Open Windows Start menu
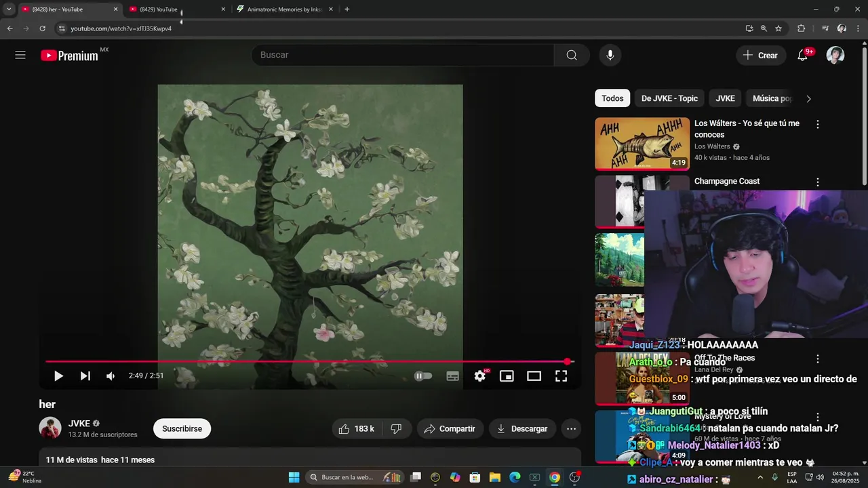The image size is (868, 488). pos(294,477)
